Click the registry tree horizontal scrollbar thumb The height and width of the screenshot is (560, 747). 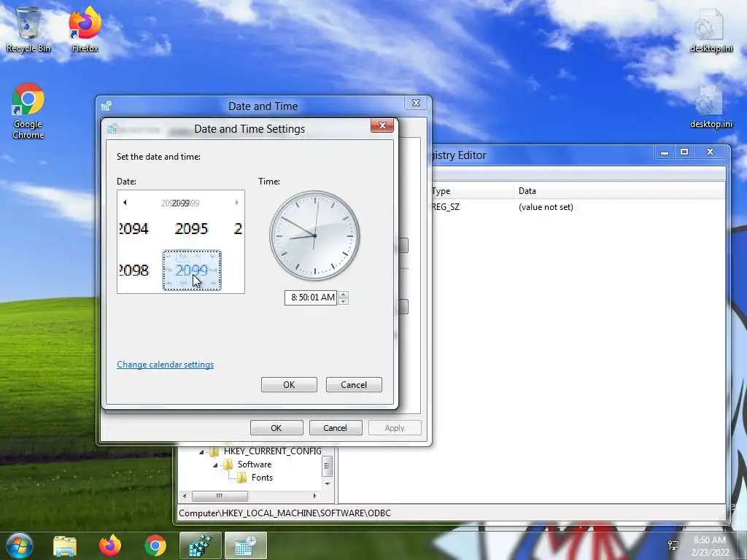click(x=220, y=496)
